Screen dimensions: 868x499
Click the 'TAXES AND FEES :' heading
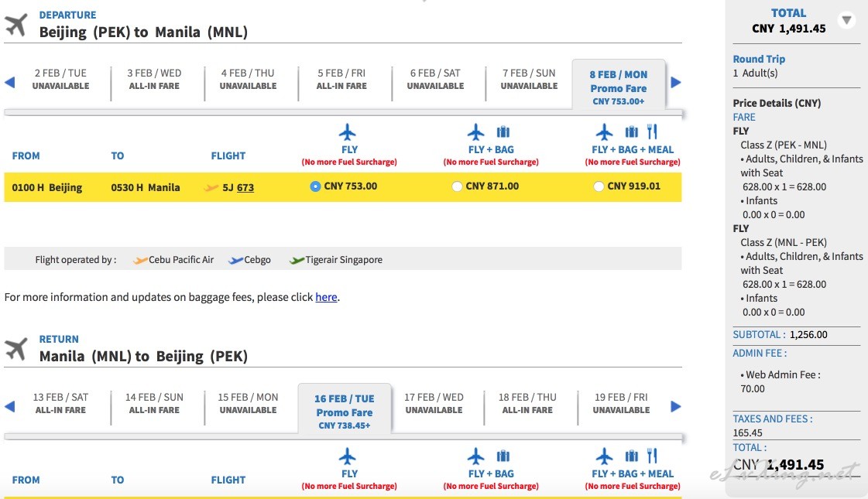click(x=773, y=419)
